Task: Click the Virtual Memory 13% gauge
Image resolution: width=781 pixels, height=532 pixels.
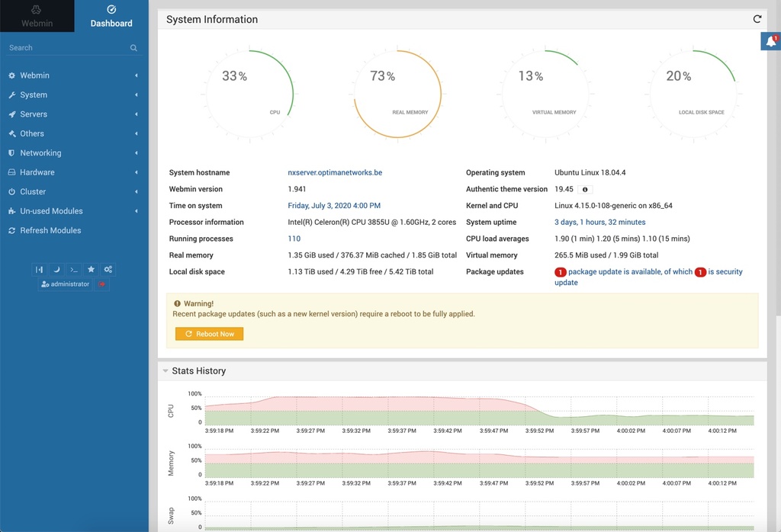Action: [x=545, y=94]
